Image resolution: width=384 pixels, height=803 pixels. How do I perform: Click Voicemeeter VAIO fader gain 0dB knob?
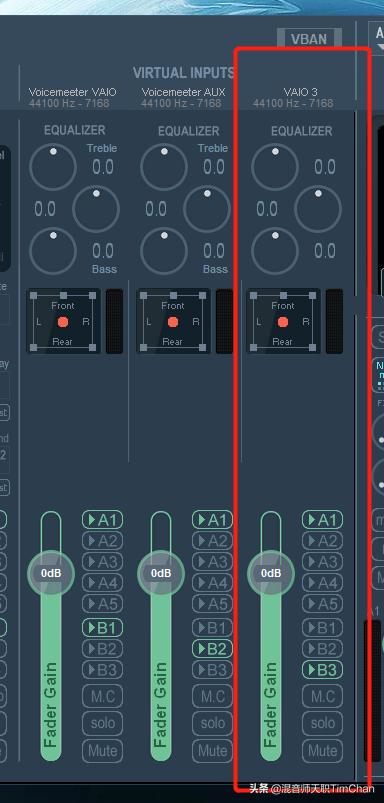point(51,573)
